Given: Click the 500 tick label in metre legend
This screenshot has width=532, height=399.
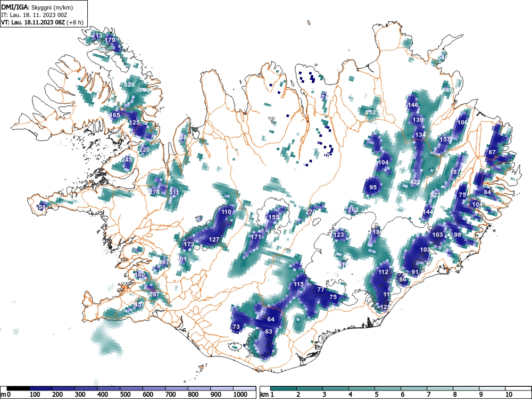Looking at the screenshot, I should coord(125,395).
